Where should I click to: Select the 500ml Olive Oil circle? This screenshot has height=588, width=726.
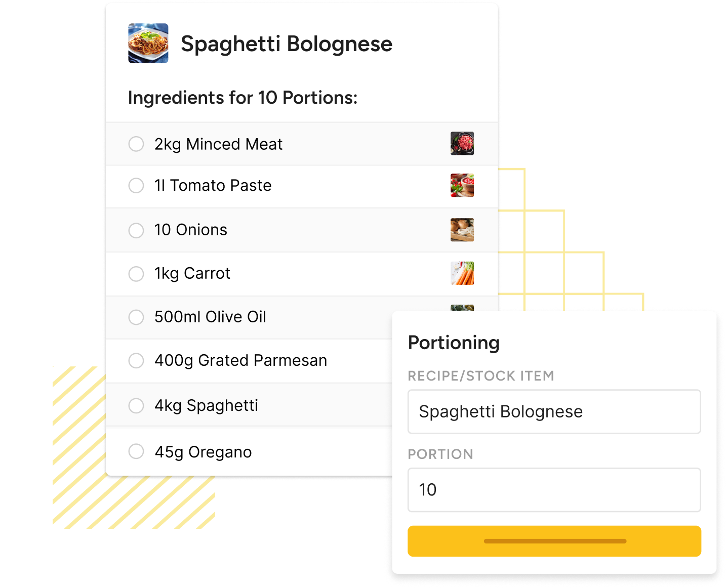[x=136, y=317]
